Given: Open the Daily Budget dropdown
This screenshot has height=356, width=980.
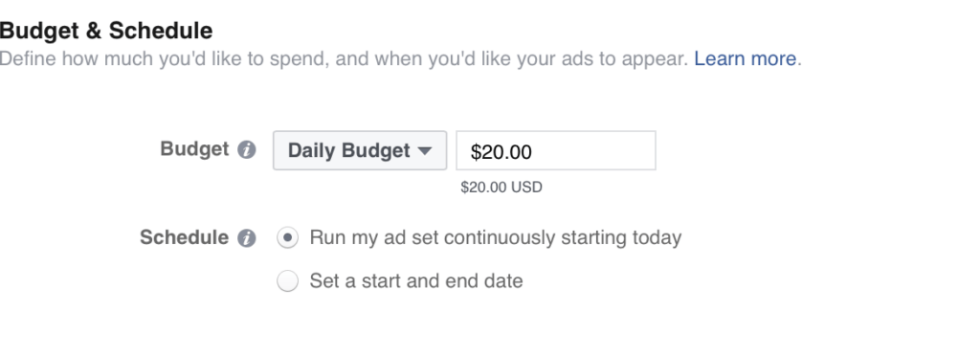Looking at the screenshot, I should coord(360,150).
